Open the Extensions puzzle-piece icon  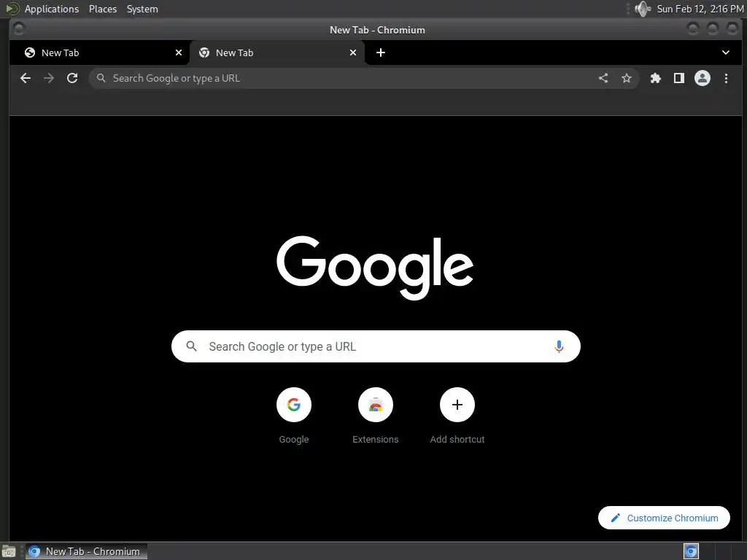(656, 78)
